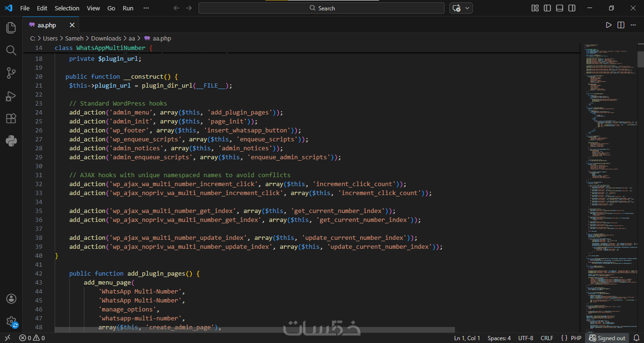Click the PHP file icon in the breadcrumb
Viewport: 644px width, 343px height.
(147, 38)
